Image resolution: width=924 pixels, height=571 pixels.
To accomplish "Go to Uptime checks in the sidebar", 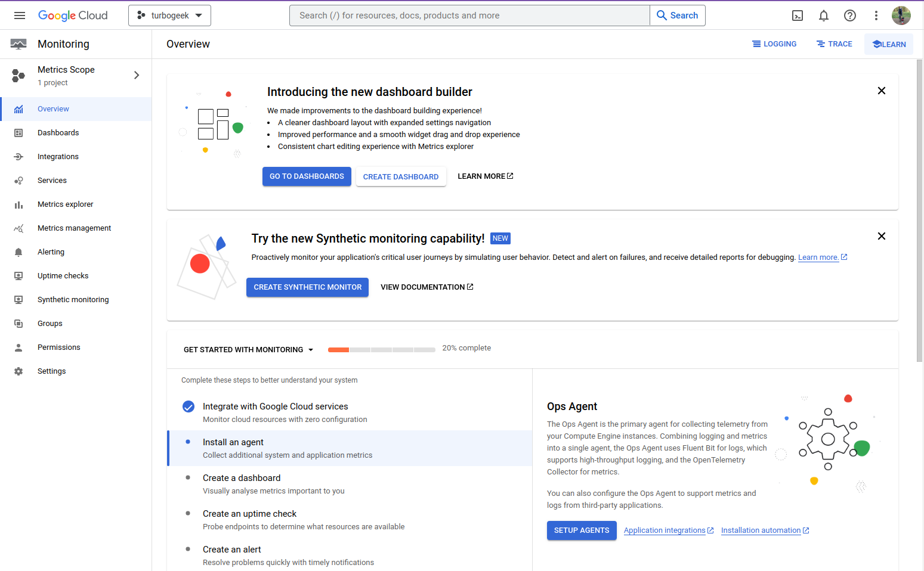I will pyautogui.click(x=63, y=276).
